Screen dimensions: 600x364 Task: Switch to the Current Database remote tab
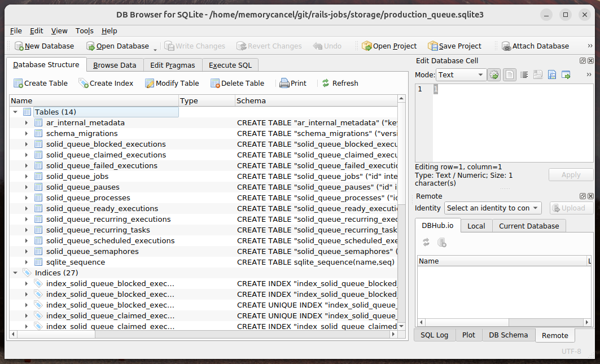(x=529, y=226)
